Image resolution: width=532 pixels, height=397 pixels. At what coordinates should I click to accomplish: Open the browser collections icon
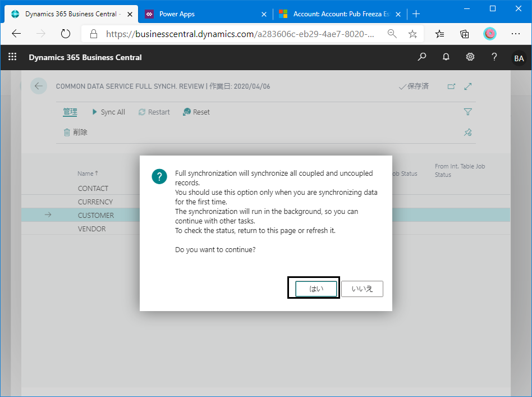point(465,34)
